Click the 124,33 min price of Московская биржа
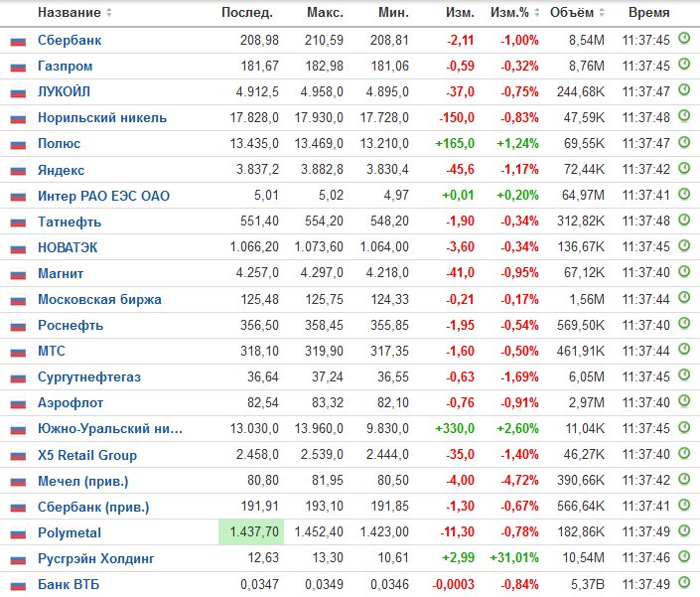 (x=390, y=299)
